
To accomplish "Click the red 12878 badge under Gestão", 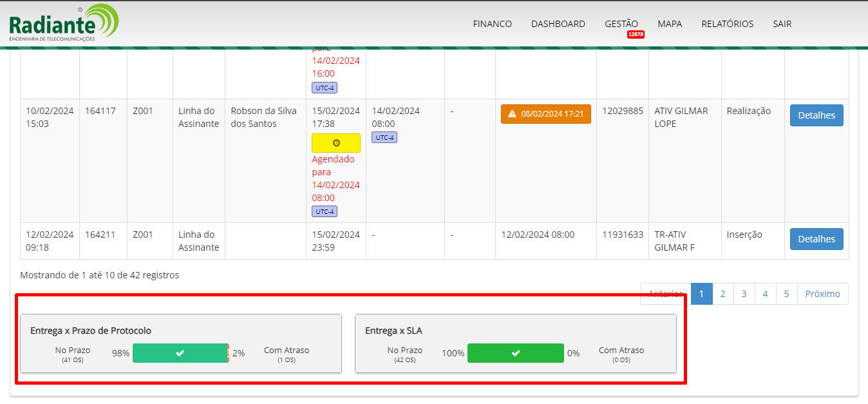I will tap(636, 34).
